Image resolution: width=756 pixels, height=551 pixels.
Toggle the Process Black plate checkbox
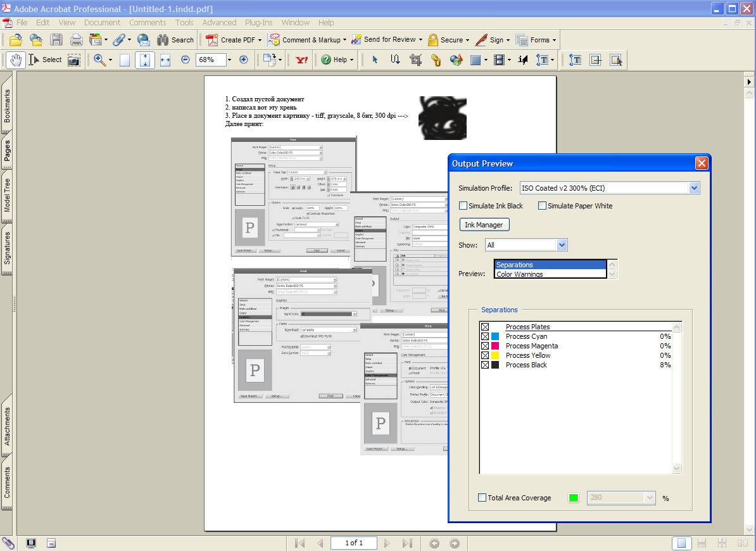click(x=485, y=365)
